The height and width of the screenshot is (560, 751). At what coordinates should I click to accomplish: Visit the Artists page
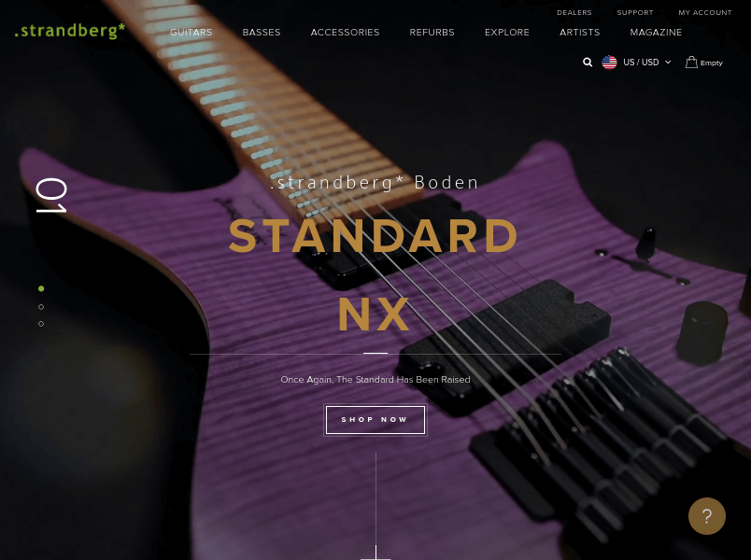pyautogui.click(x=579, y=32)
